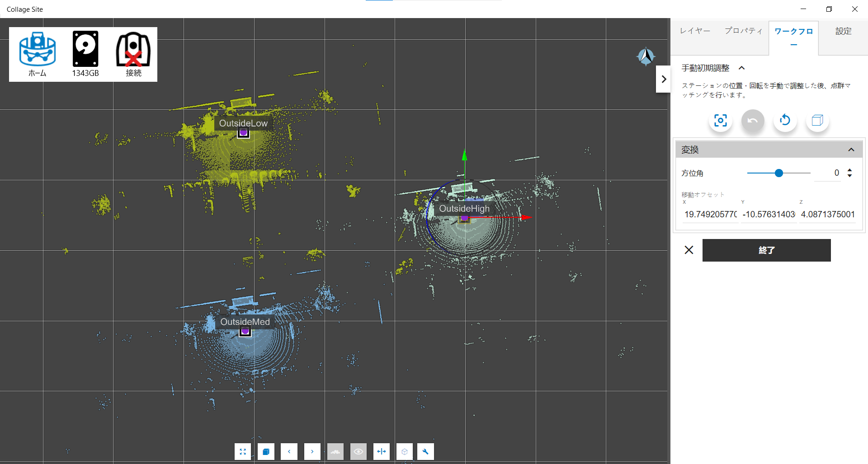Click the split divider arrows icon
This screenshot has width=868, height=464.
pyautogui.click(x=382, y=451)
